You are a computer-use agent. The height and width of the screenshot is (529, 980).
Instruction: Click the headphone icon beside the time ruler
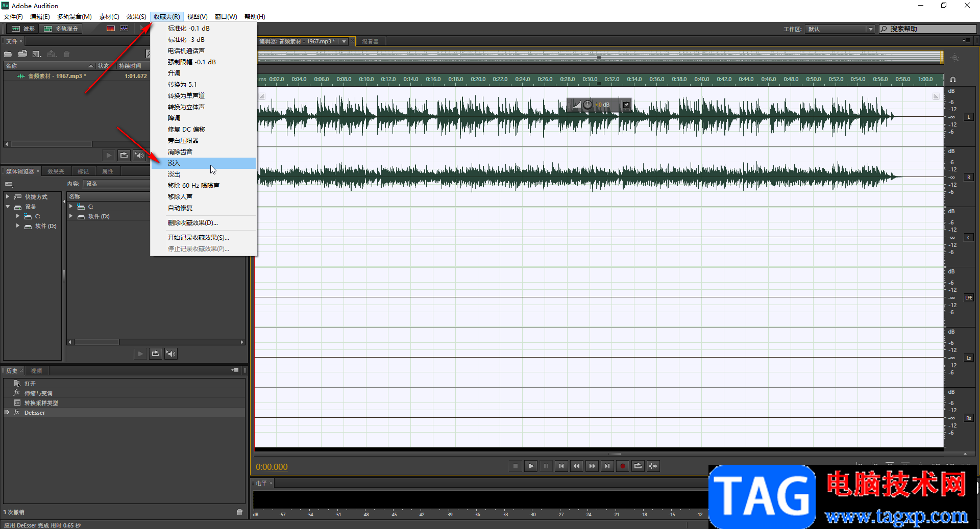(x=953, y=80)
